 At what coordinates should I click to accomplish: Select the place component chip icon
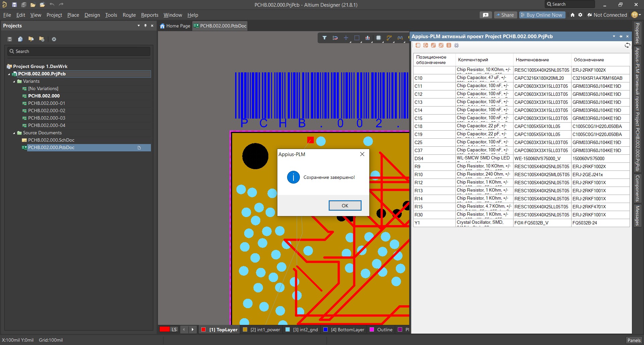(x=378, y=38)
